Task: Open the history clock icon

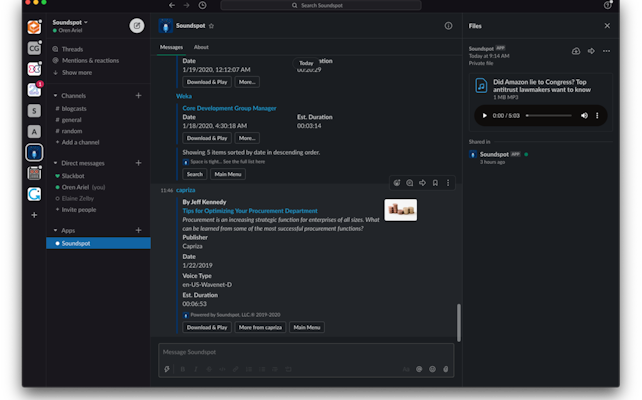Action: click(x=203, y=5)
